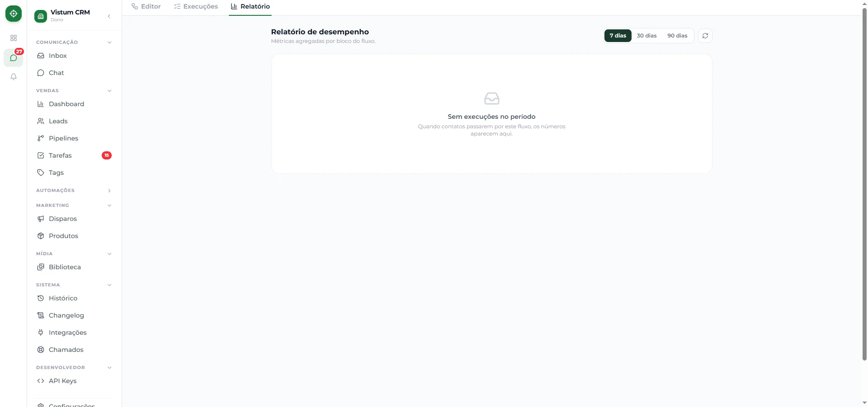Image resolution: width=868 pixels, height=407 pixels.
Task: Click the Integrações plug icon
Action: tap(41, 332)
